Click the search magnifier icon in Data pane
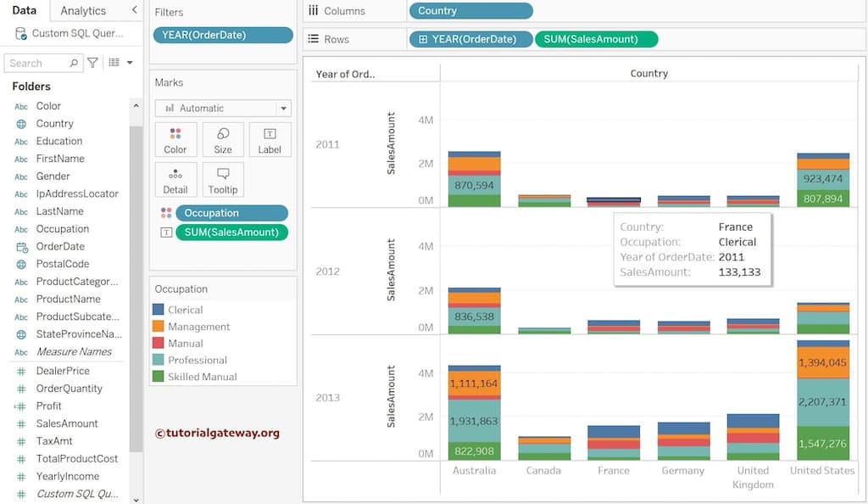 pos(74,63)
